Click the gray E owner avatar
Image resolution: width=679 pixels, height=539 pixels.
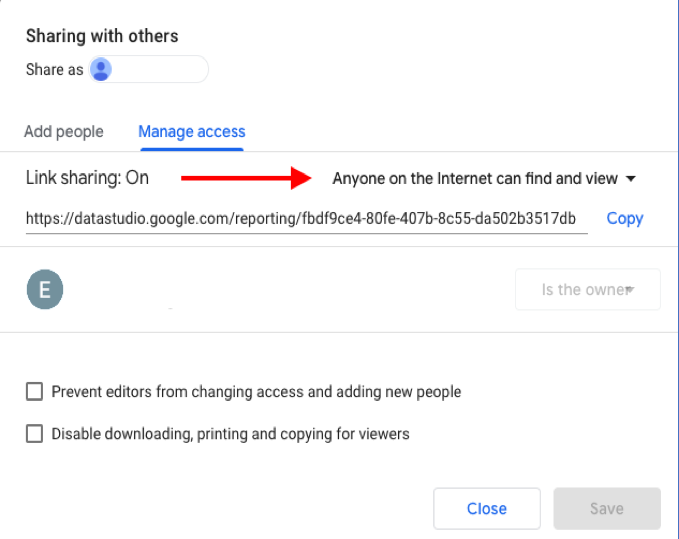tap(45, 289)
